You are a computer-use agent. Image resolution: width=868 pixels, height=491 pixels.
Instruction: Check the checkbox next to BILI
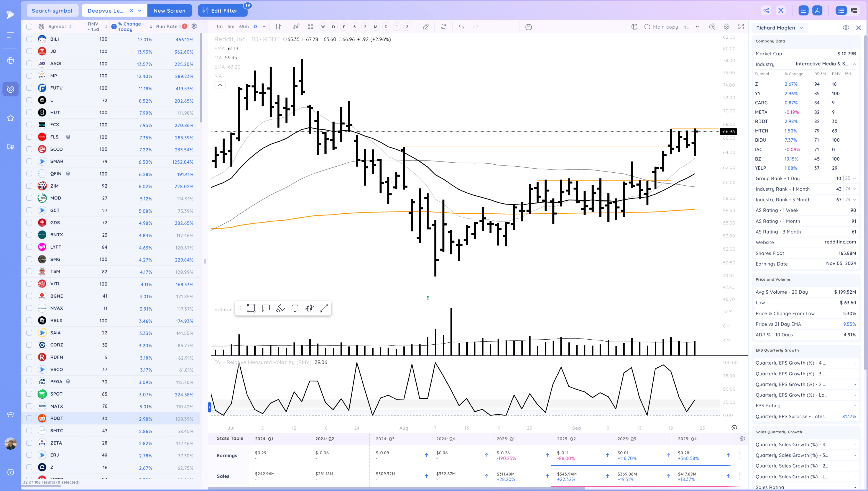pos(29,39)
